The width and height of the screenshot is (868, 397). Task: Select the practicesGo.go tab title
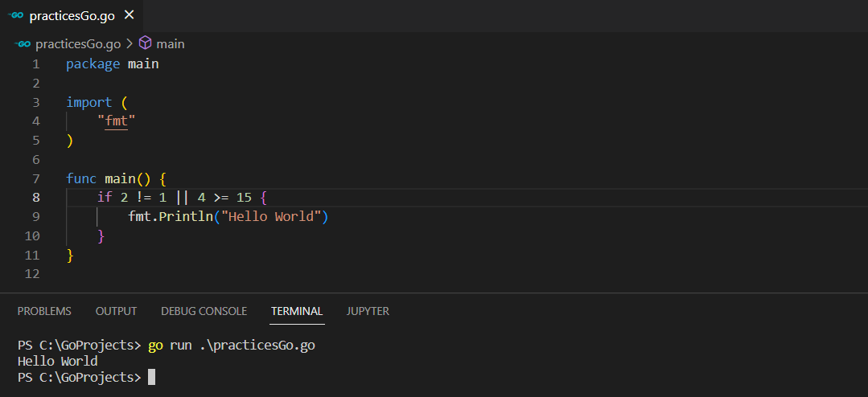coord(72,15)
